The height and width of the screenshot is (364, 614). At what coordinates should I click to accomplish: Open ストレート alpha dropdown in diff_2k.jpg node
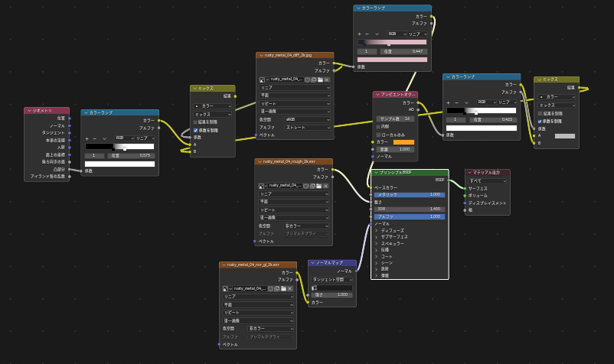coord(308,128)
